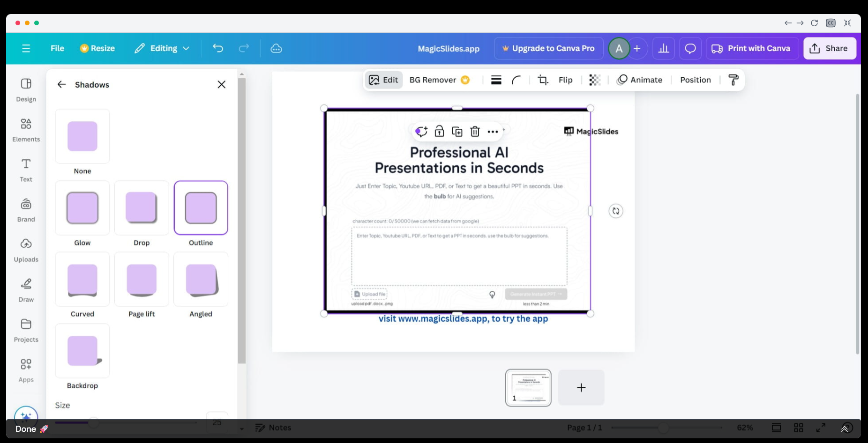This screenshot has width=868, height=443.
Task: Open the comments speech bubble
Action: [690, 48]
